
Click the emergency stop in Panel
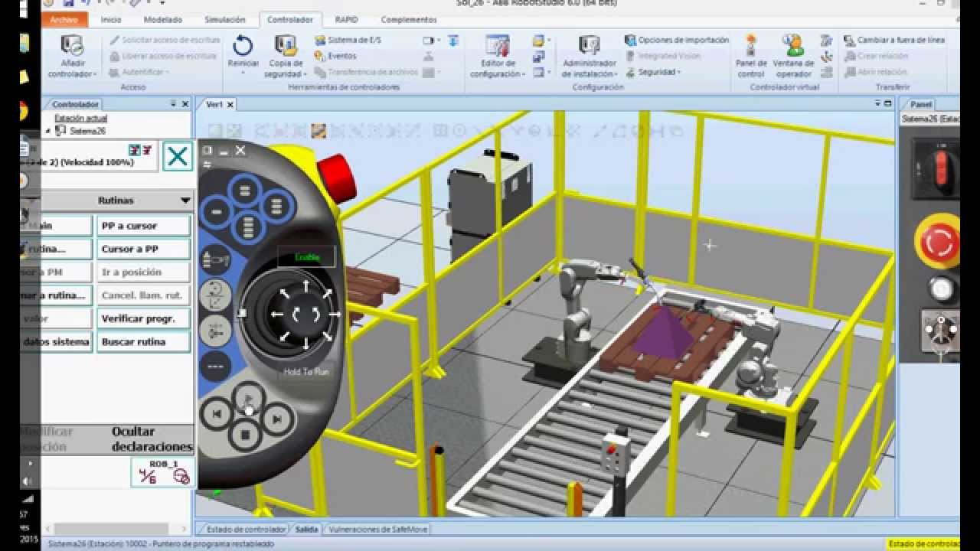coord(938,243)
